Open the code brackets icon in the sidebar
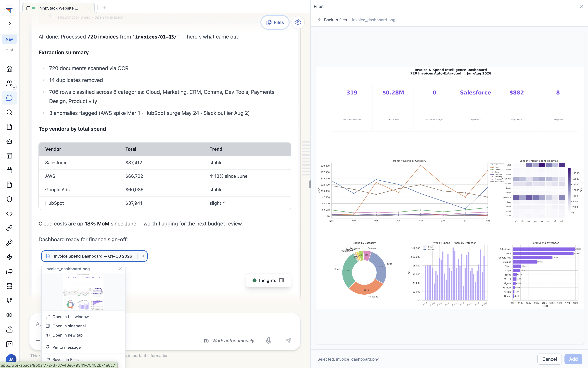588x368 pixels. click(x=9, y=214)
